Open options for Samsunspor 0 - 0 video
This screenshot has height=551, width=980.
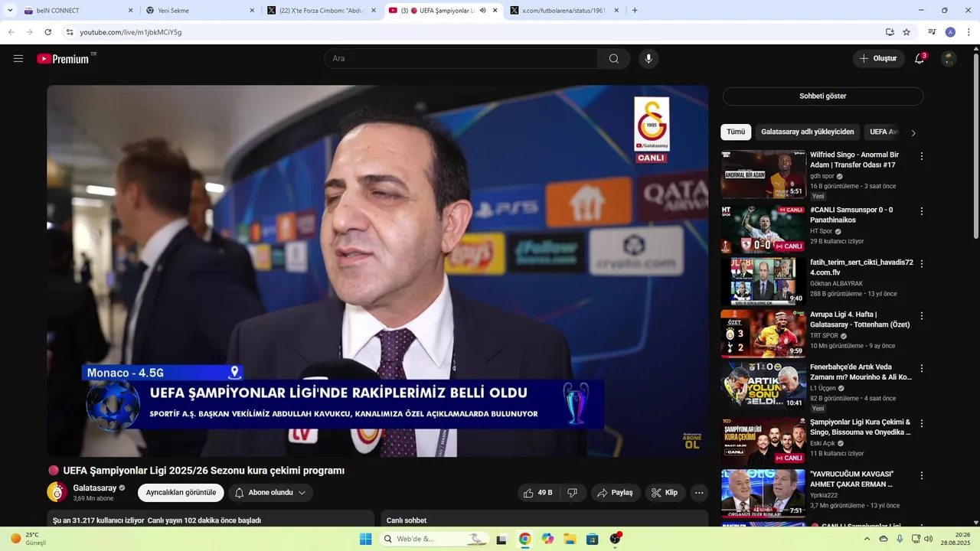(922, 211)
